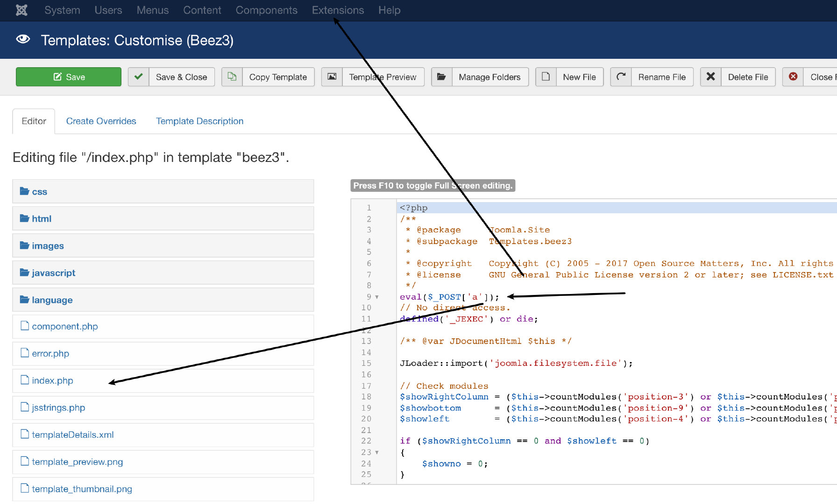This screenshot has width=837, height=504.
Task: Click the file icon next to component.php
Action: click(x=25, y=326)
